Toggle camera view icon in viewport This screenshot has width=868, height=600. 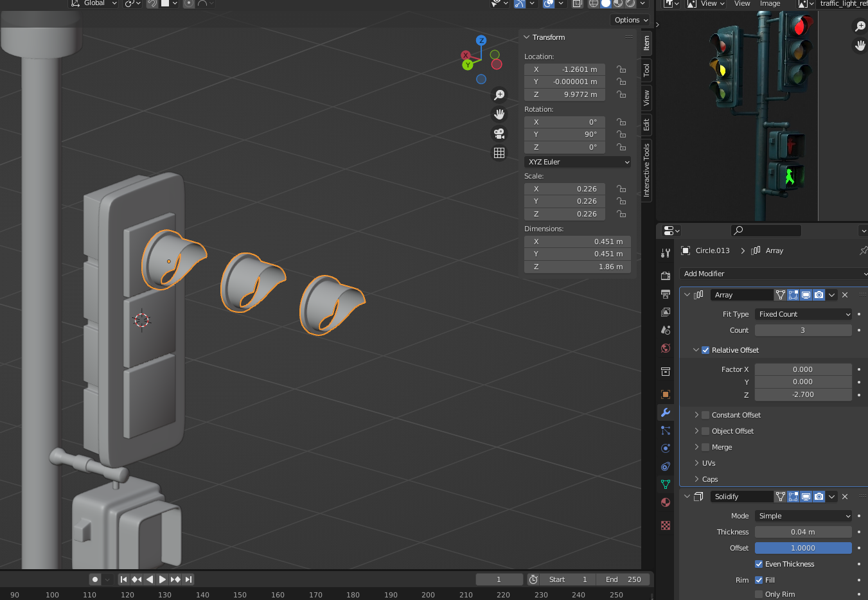pyautogui.click(x=499, y=134)
